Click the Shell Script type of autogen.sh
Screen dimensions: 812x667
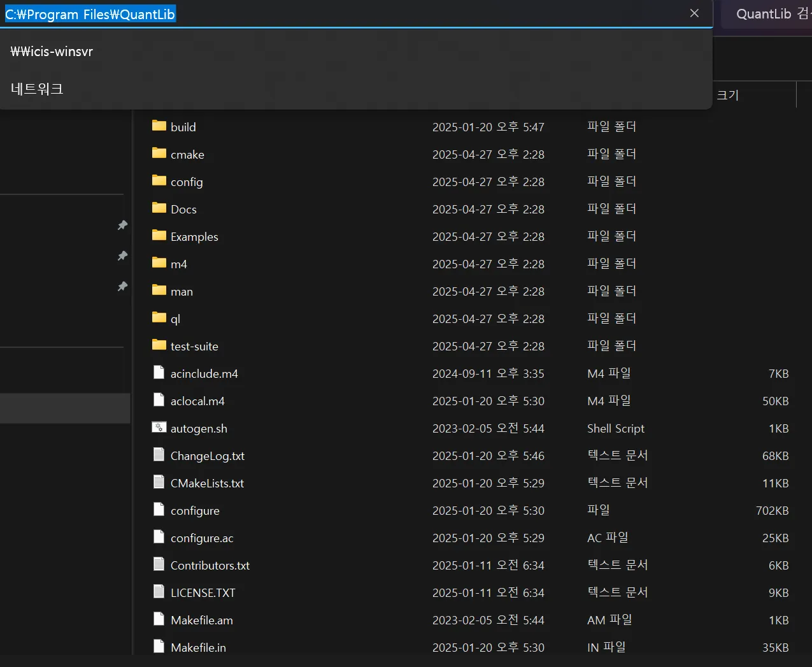point(616,428)
